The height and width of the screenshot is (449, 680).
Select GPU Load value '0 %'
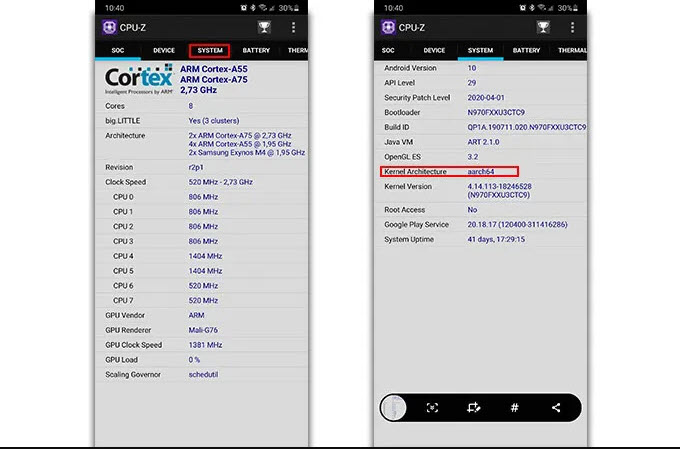coord(194,360)
